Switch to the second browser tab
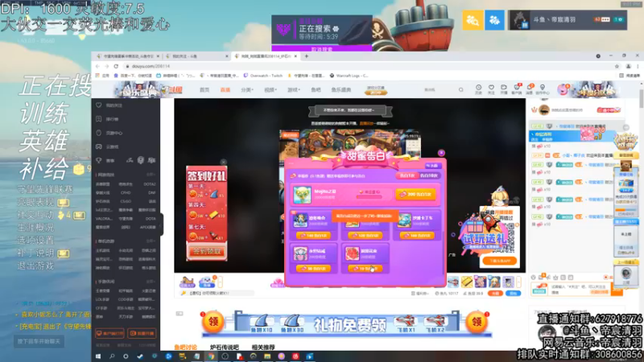Screen dimensions: 644x362 (x=196, y=56)
